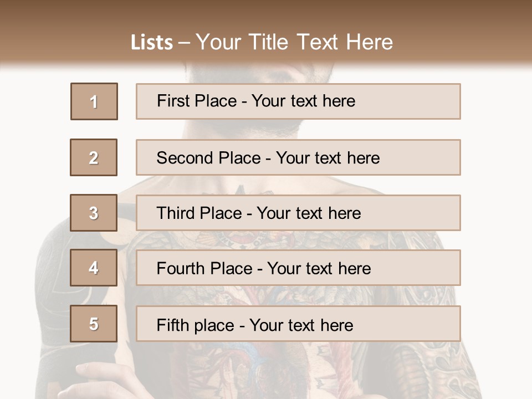
Task: Click the bold word Lists in title
Action: coord(152,43)
